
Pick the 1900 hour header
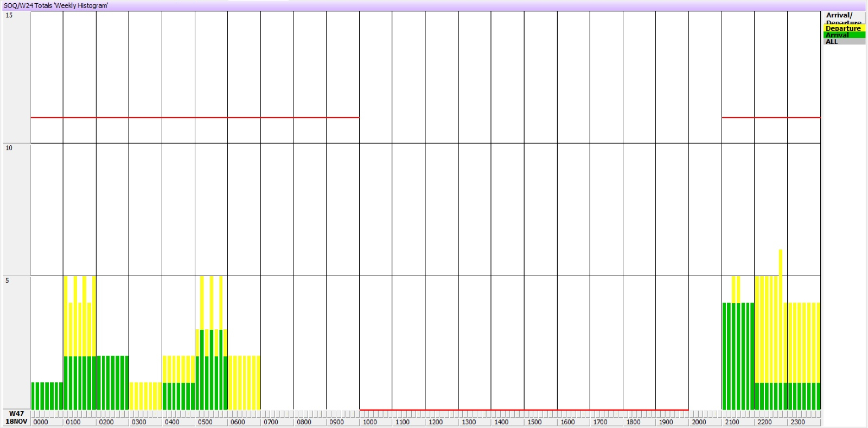(x=666, y=422)
